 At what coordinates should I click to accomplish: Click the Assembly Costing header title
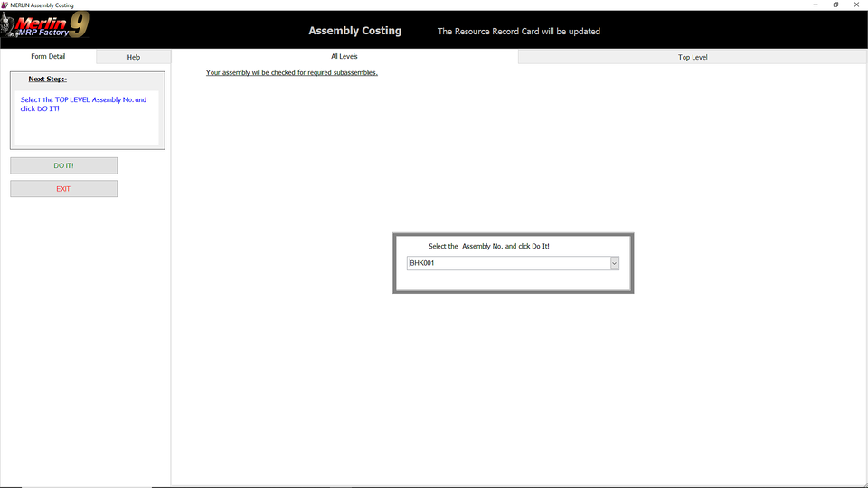(x=354, y=31)
